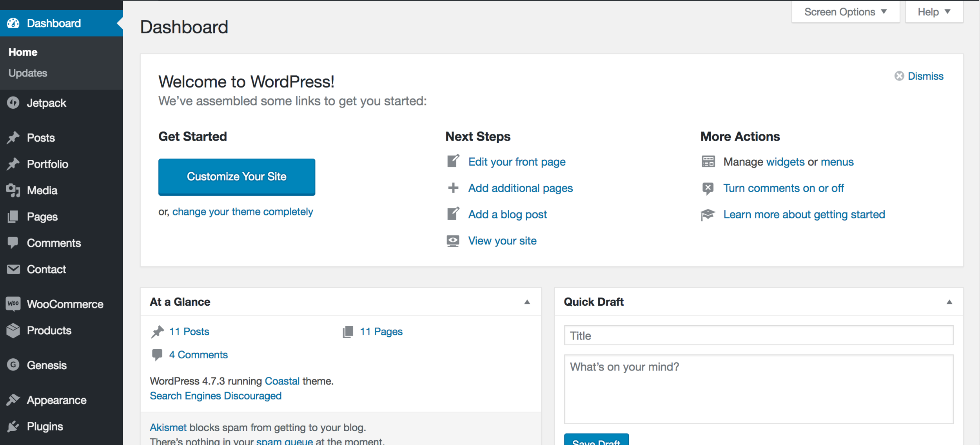The image size is (980, 445).
Task: Click Add additional pages link
Action: 521,188
